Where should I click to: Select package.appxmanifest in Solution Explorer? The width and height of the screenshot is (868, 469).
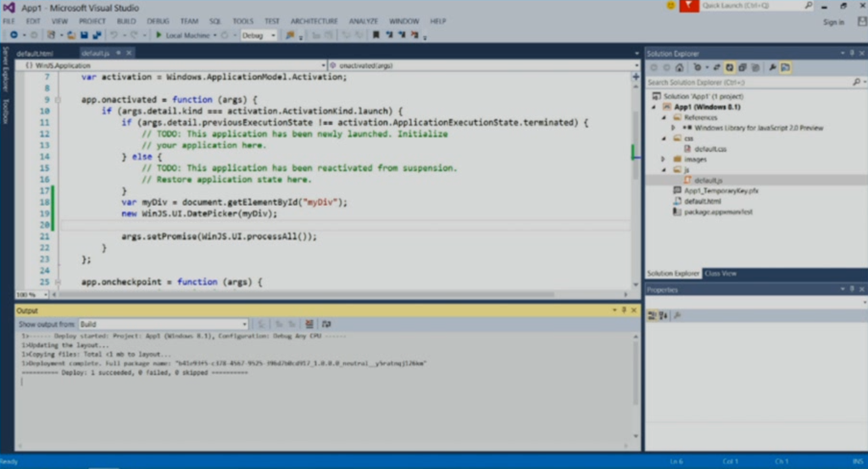pos(718,212)
